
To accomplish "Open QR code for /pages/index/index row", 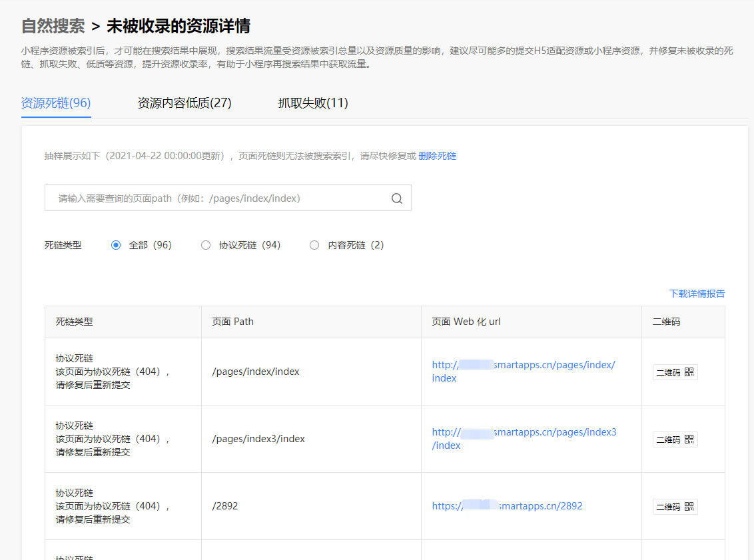I will point(675,372).
